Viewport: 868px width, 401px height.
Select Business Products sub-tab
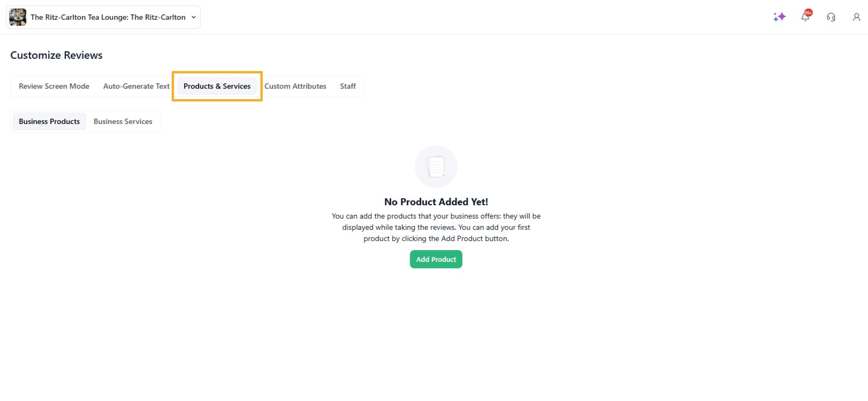[x=49, y=122]
